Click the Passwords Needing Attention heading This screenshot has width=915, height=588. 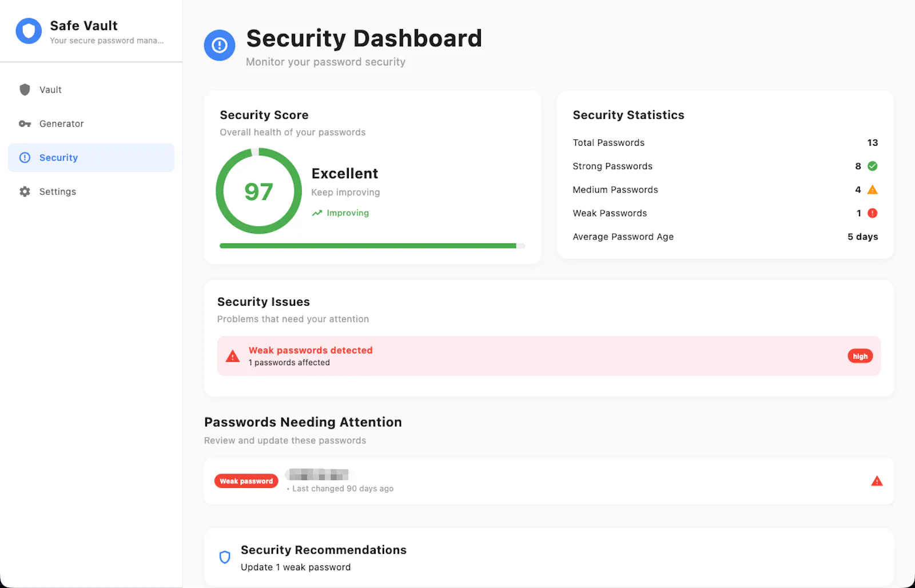pos(303,422)
